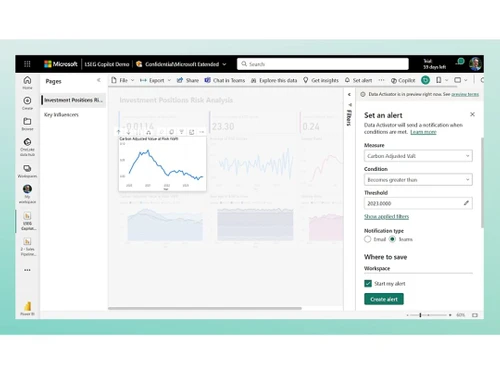The image size is (500, 375).
Task: Click the alert panel vertical scrollbar
Action: (482, 183)
